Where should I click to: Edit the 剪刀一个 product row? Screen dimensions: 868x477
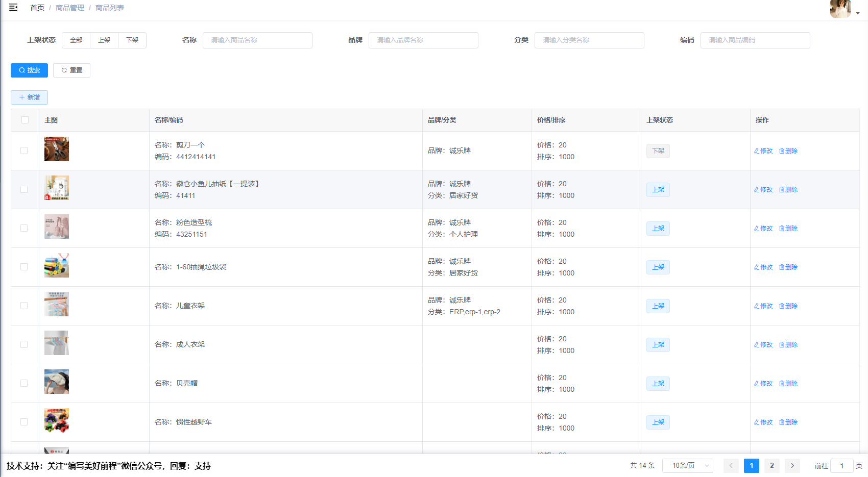[763, 151]
